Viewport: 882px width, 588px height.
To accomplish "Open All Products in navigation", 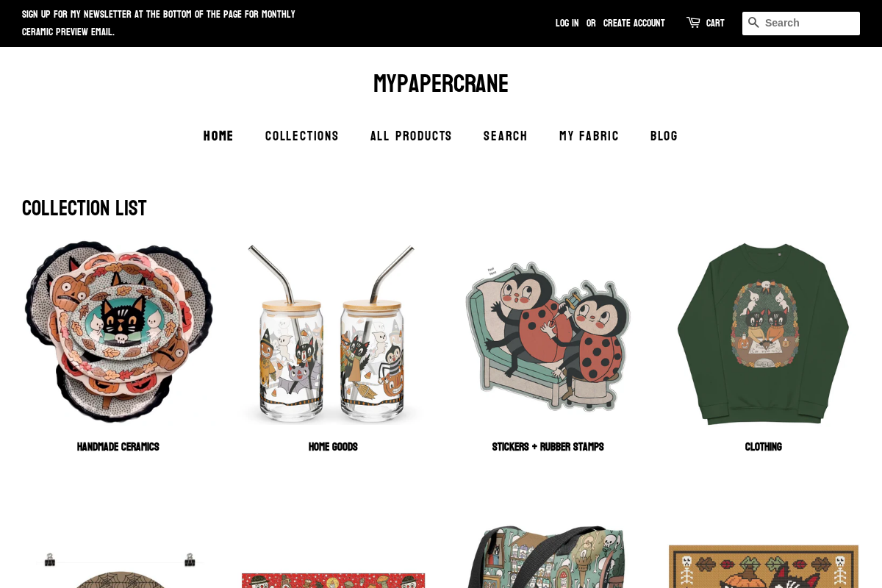I will point(411,136).
